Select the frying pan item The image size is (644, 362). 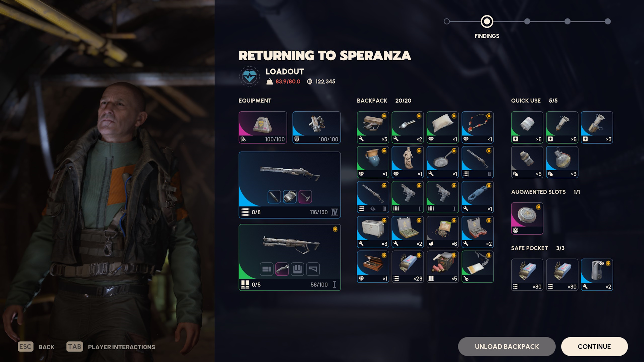(x=442, y=162)
